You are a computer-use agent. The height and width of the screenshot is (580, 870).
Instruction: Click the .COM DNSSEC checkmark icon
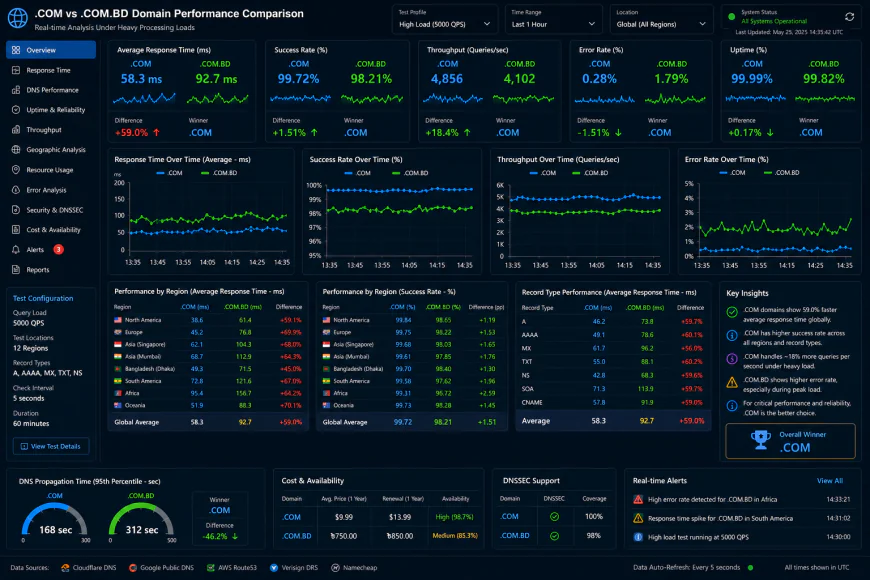tap(554, 517)
